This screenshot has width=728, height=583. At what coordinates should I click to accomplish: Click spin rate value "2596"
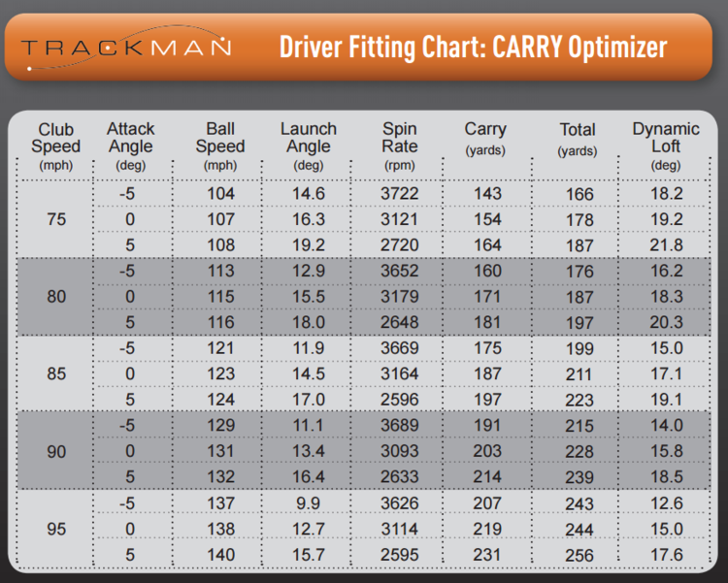399,400
